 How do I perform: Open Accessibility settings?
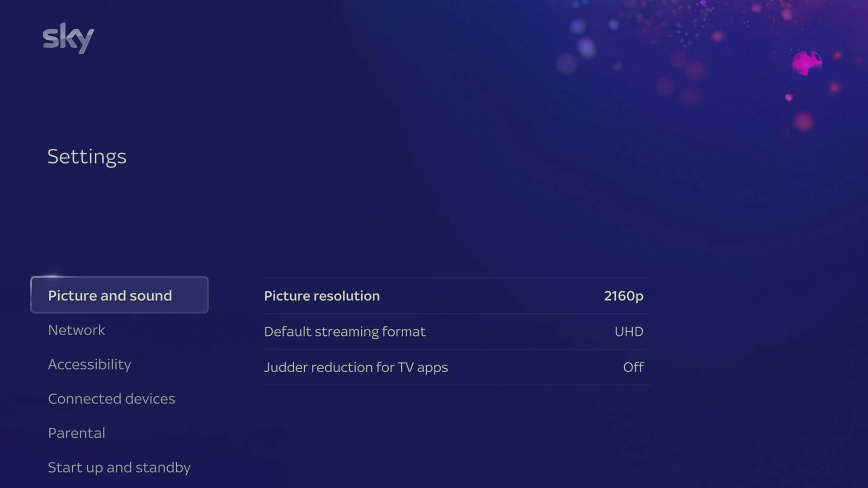point(90,365)
